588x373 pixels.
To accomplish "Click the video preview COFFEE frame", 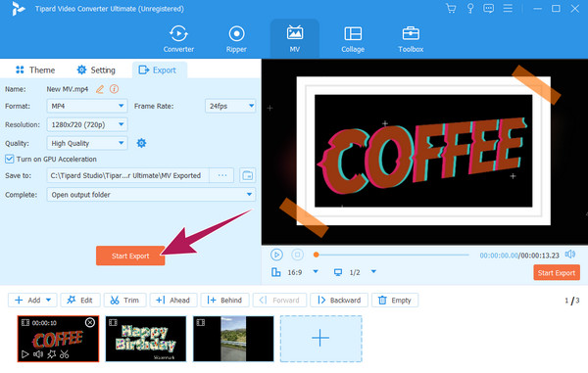I will click(x=423, y=151).
